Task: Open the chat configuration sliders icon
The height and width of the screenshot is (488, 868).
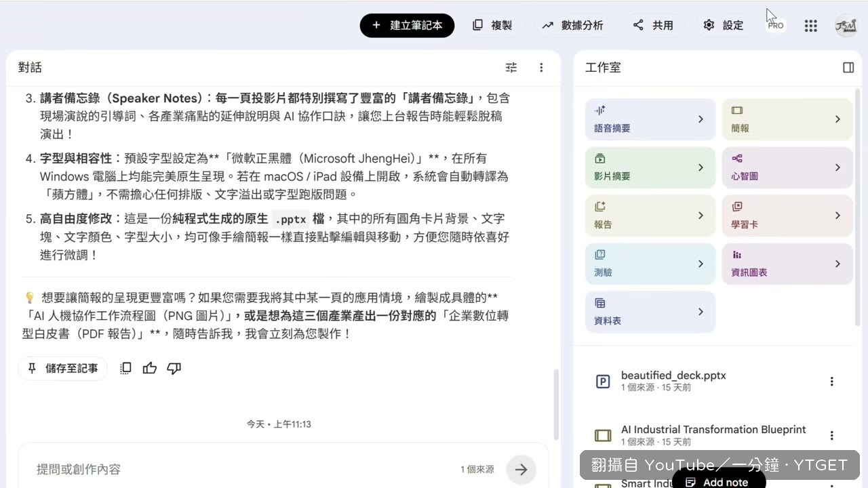Action: (x=511, y=67)
